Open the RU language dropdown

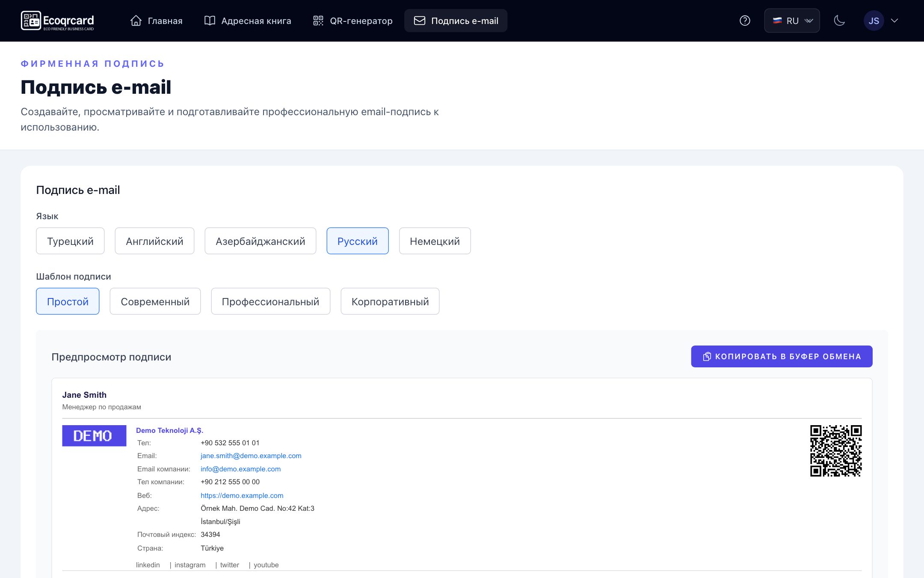[792, 21]
